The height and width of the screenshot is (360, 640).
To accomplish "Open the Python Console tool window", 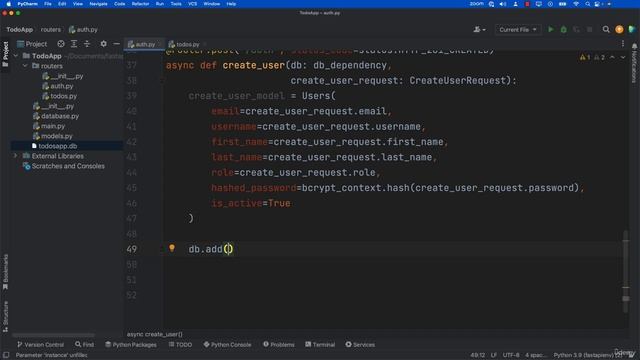I will click(227, 344).
